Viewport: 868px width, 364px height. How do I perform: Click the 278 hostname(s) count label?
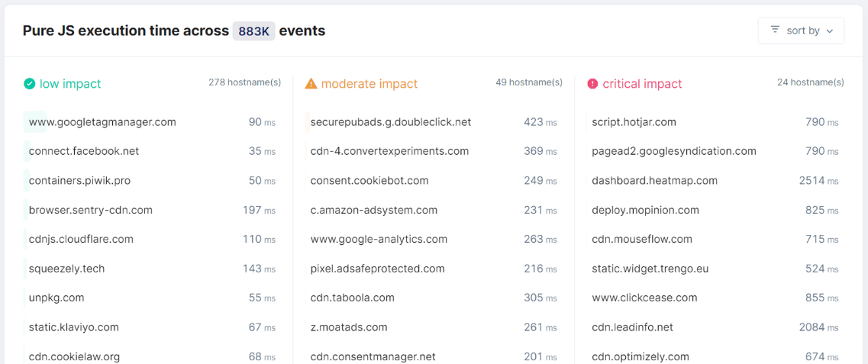pos(244,82)
